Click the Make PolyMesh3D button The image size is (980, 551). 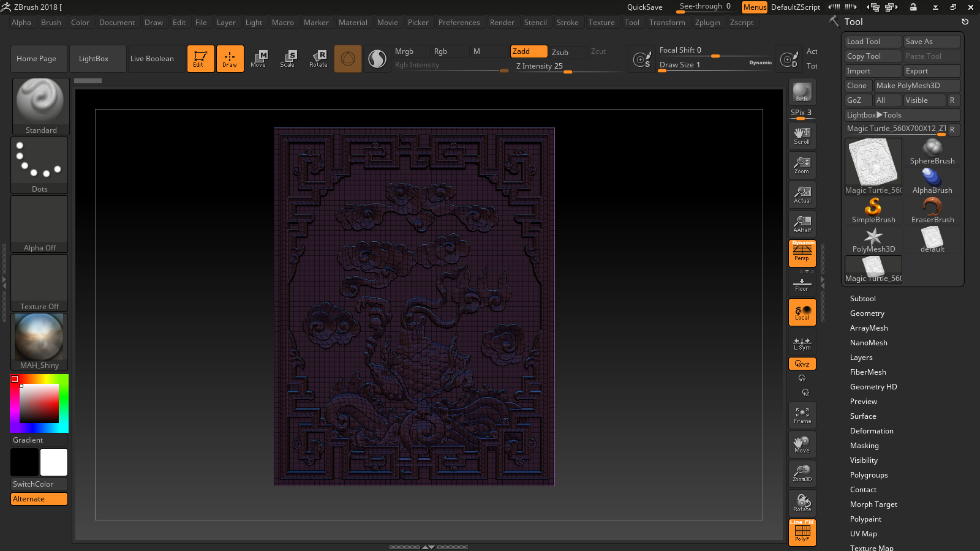point(917,85)
